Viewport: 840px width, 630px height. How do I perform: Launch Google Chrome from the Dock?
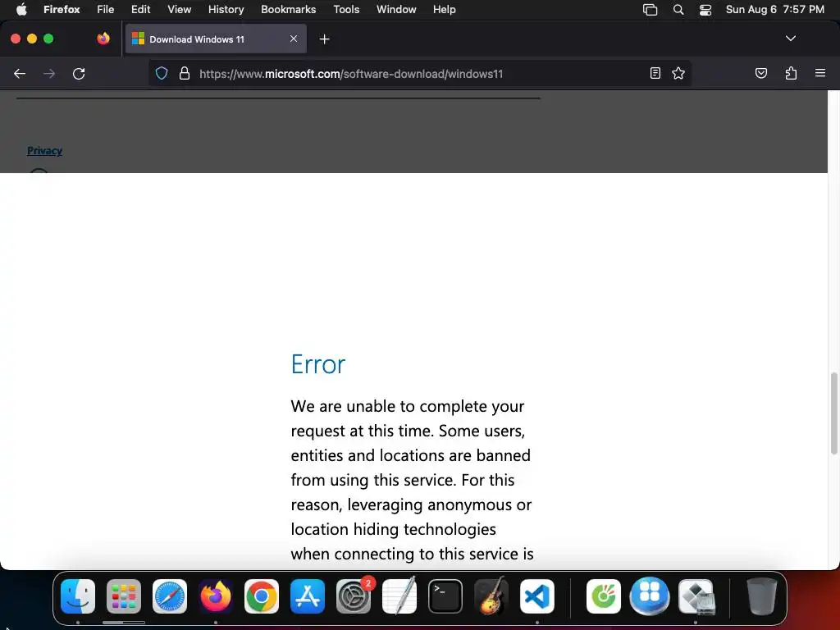click(262, 596)
